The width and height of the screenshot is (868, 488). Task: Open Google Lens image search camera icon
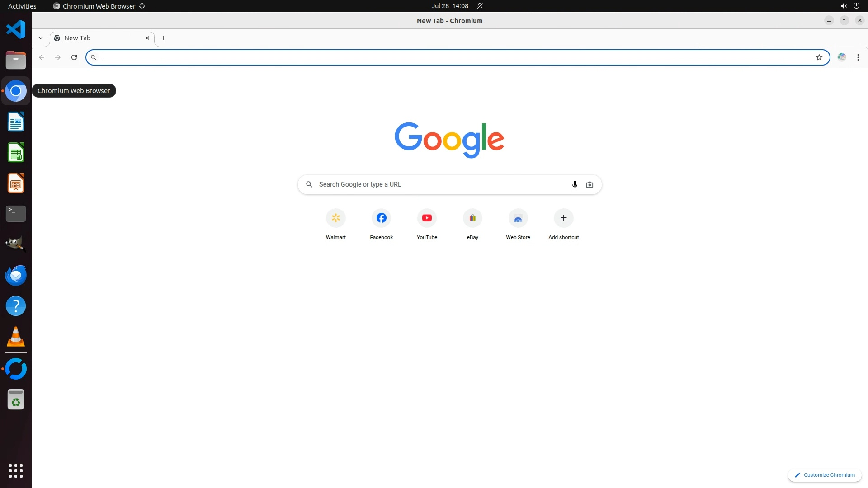pos(590,184)
